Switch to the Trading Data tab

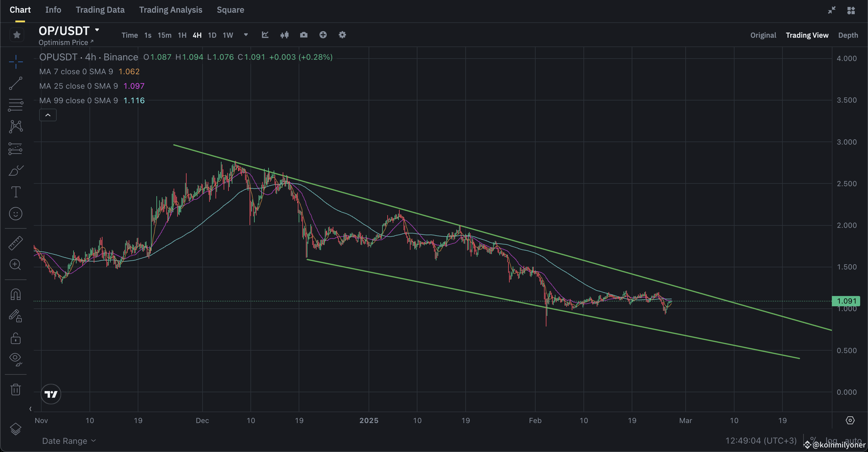(x=100, y=10)
